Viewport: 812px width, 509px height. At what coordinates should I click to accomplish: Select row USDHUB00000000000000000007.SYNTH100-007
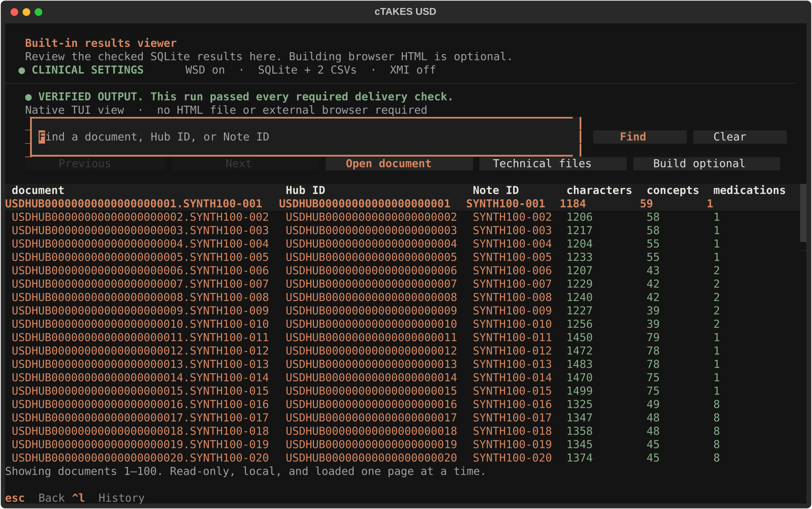coord(403,284)
